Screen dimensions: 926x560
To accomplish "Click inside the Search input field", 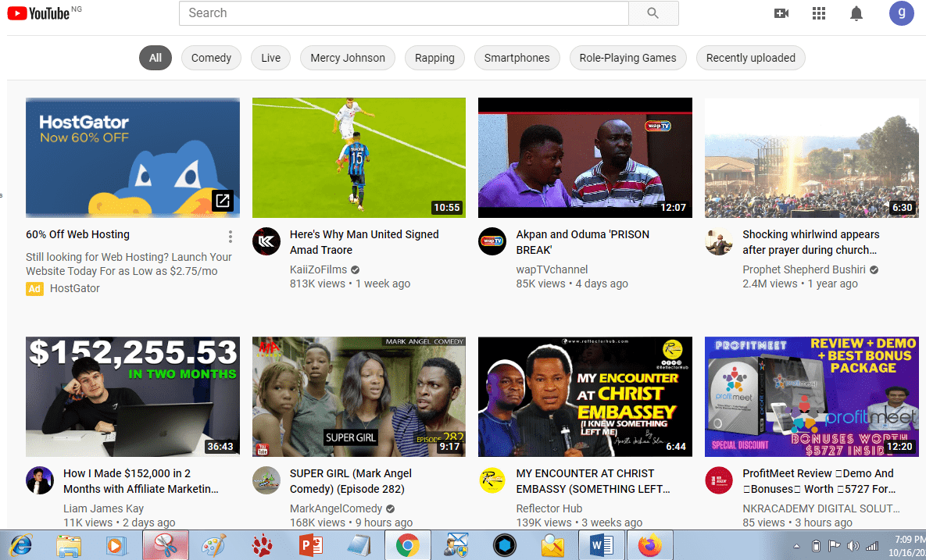I will [x=404, y=13].
